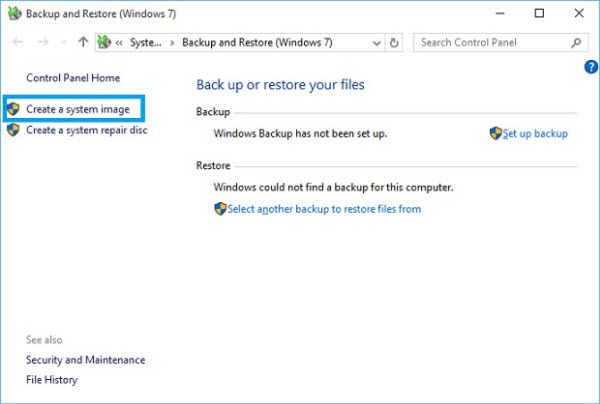The height and width of the screenshot is (404, 600).
Task: Open File History link
Action: [x=52, y=380]
